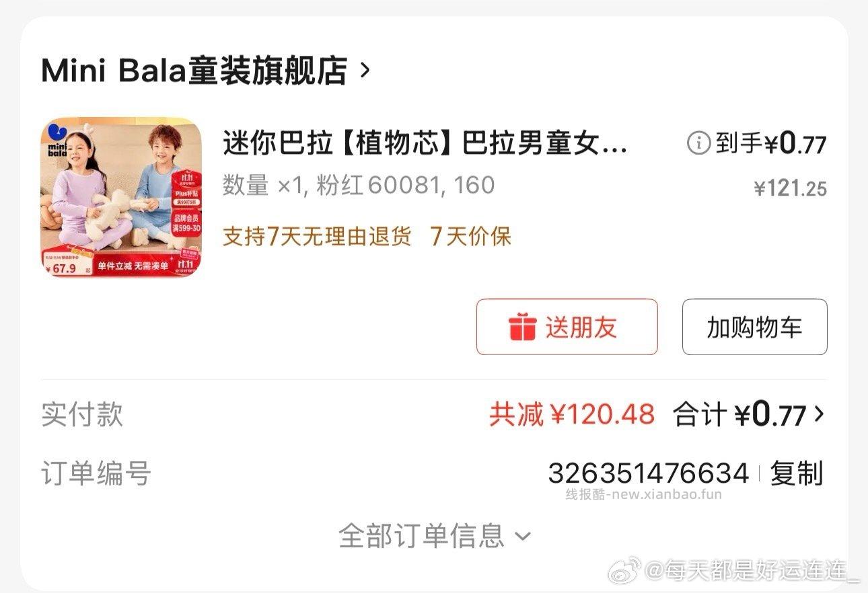Select order number 326351476634
The height and width of the screenshot is (593, 868).
click(648, 473)
